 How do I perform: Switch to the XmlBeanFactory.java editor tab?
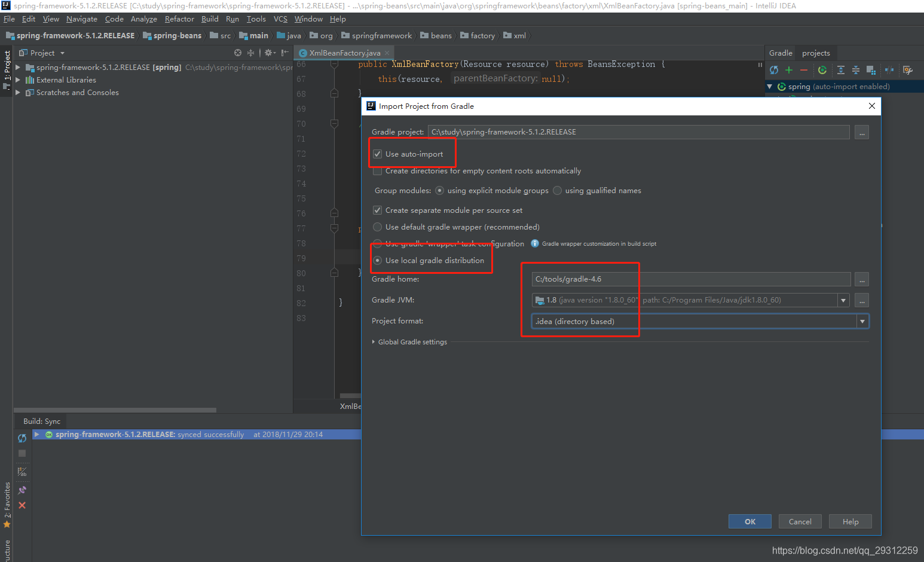point(344,53)
